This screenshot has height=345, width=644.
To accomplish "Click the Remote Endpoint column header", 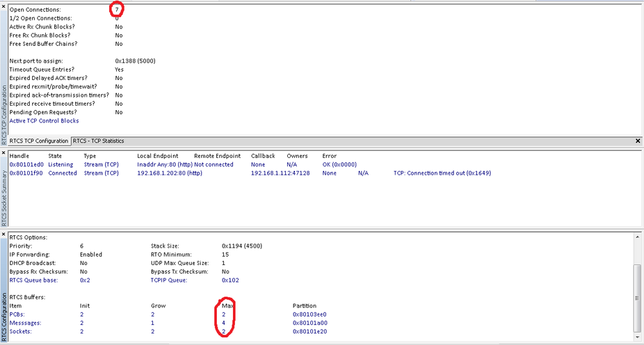I will click(x=217, y=156).
